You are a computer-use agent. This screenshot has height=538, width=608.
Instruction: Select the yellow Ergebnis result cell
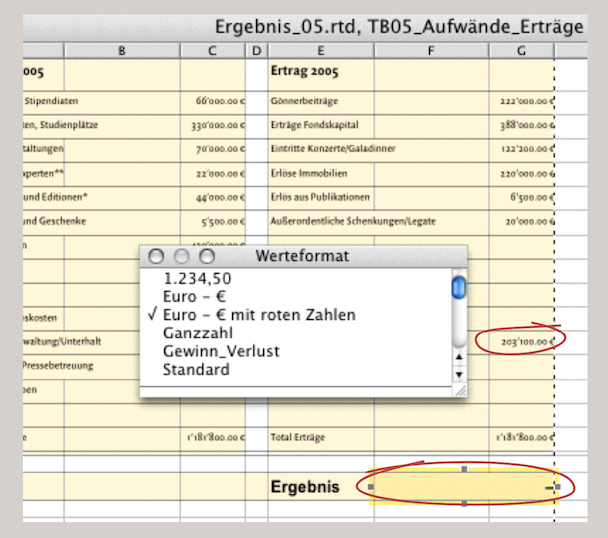coord(462,487)
